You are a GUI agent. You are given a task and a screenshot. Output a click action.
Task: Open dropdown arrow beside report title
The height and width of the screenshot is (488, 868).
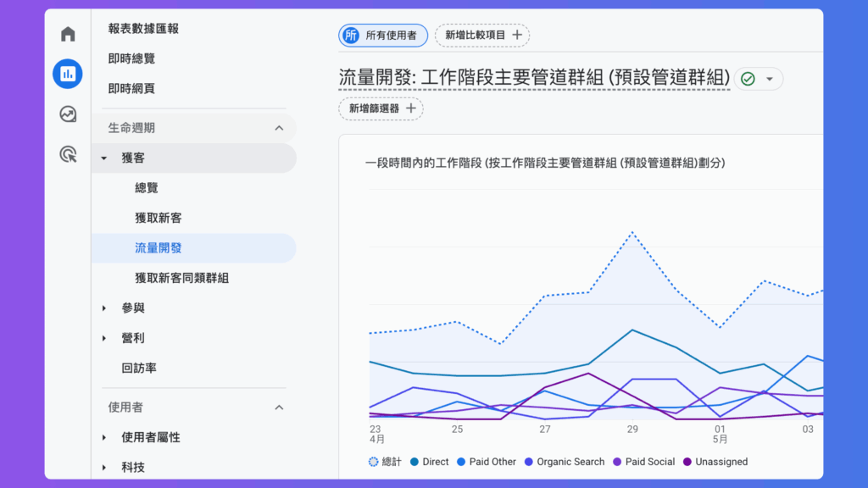coord(770,79)
